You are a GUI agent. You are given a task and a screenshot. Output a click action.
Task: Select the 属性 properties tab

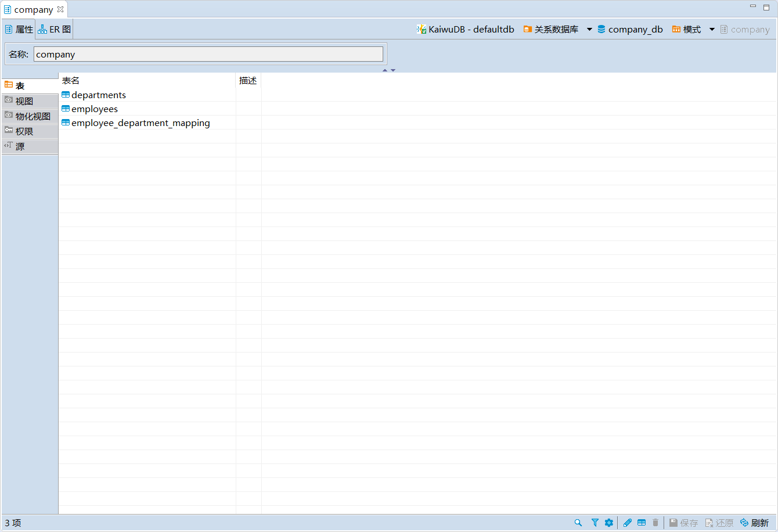click(19, 29)
